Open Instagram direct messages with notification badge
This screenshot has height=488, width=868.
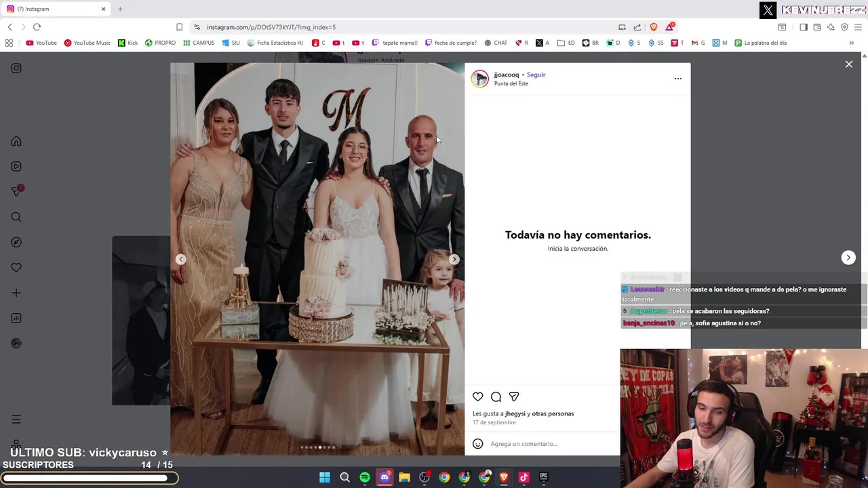tap(16, 191)
